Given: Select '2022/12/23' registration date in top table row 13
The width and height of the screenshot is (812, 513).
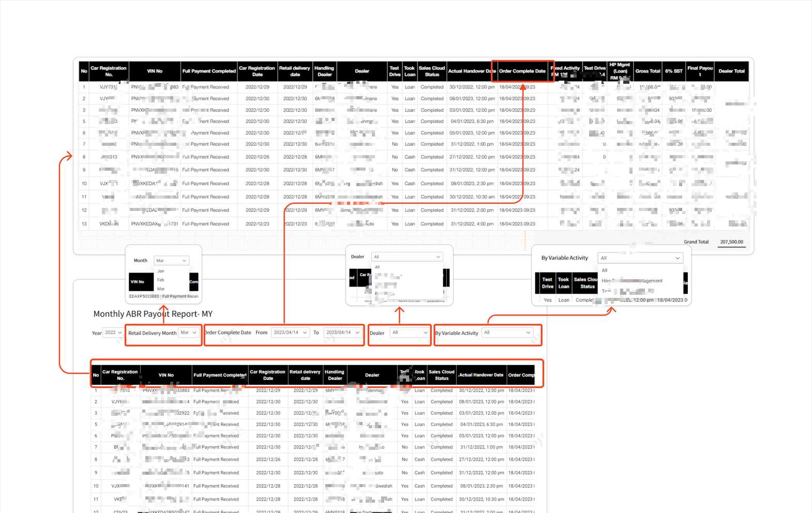Looking at the screenshot, I should [x=258, y=224].
